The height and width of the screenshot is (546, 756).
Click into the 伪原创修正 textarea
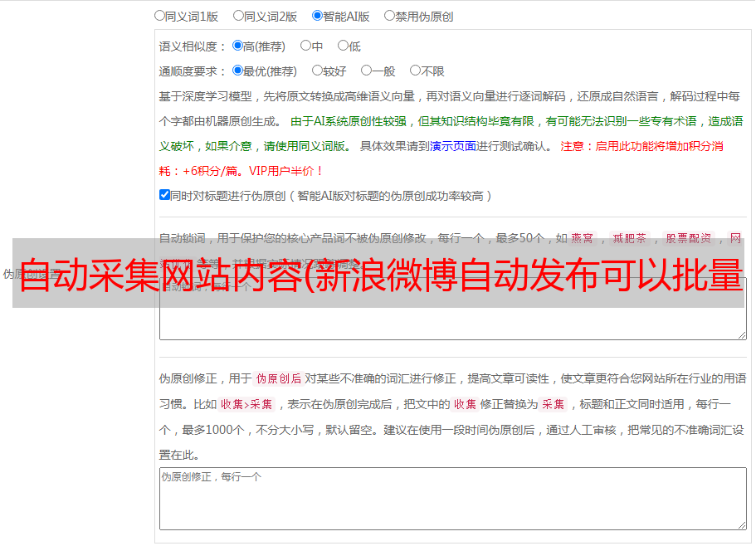coord(453,499)
